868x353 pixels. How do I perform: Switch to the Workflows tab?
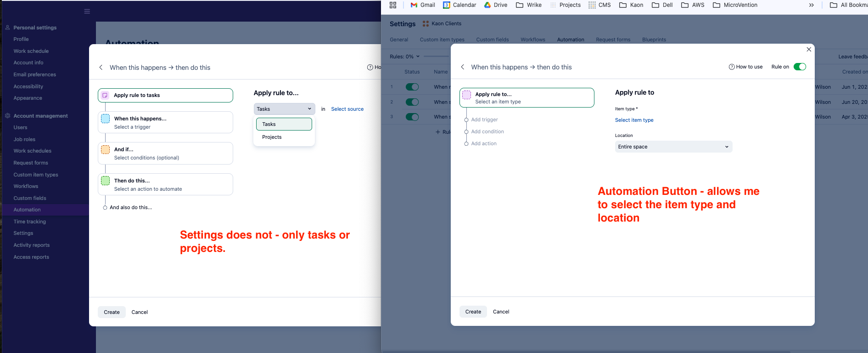pyautogui.click(x=533, y=40)
